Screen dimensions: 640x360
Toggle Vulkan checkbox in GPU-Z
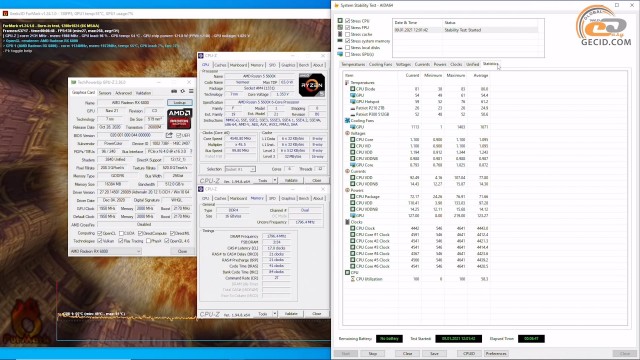(x=100, y=241)
